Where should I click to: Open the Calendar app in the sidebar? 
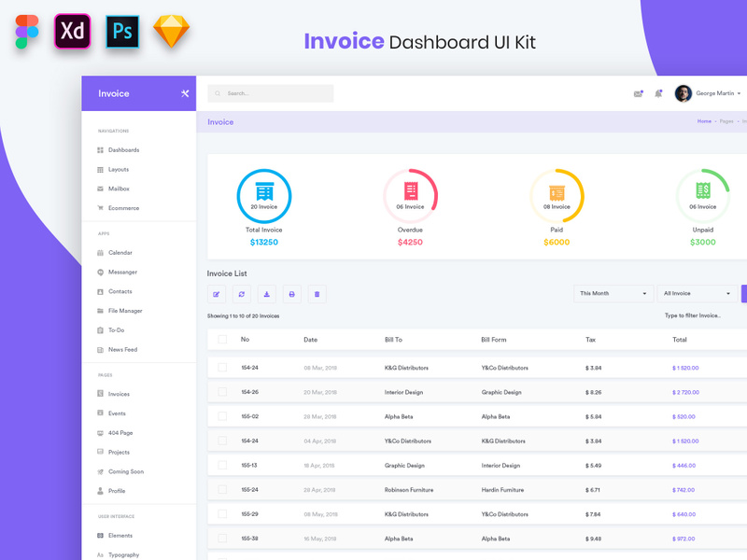[122, 252]
